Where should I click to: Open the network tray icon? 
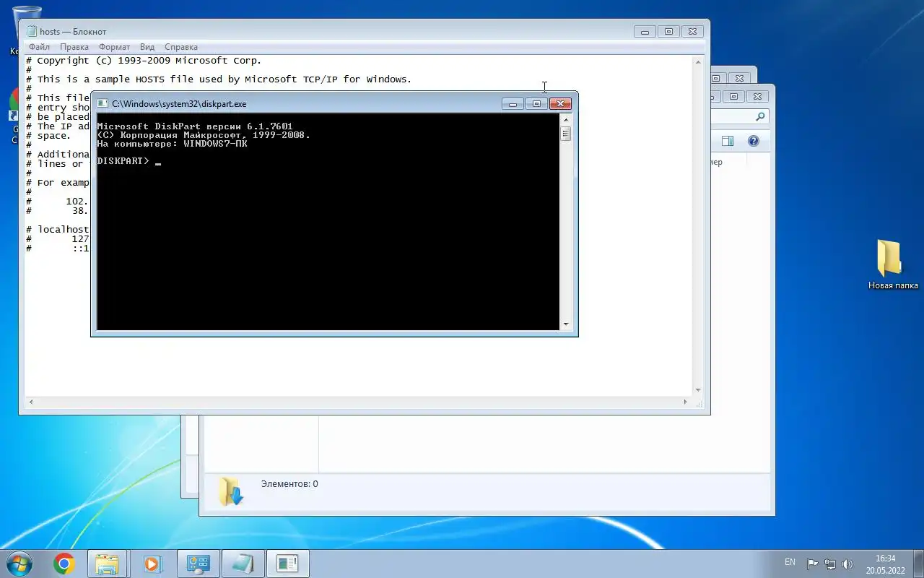point(830,564)
